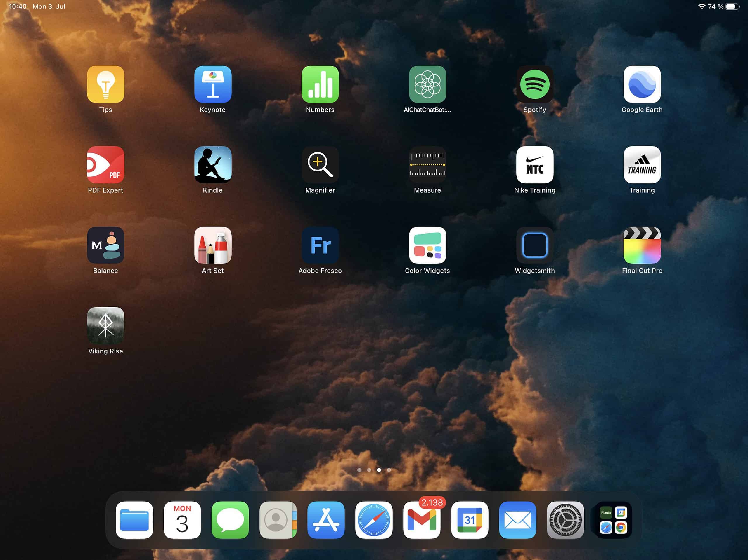Launch the App Store from the dock

[x=326, y=520]
